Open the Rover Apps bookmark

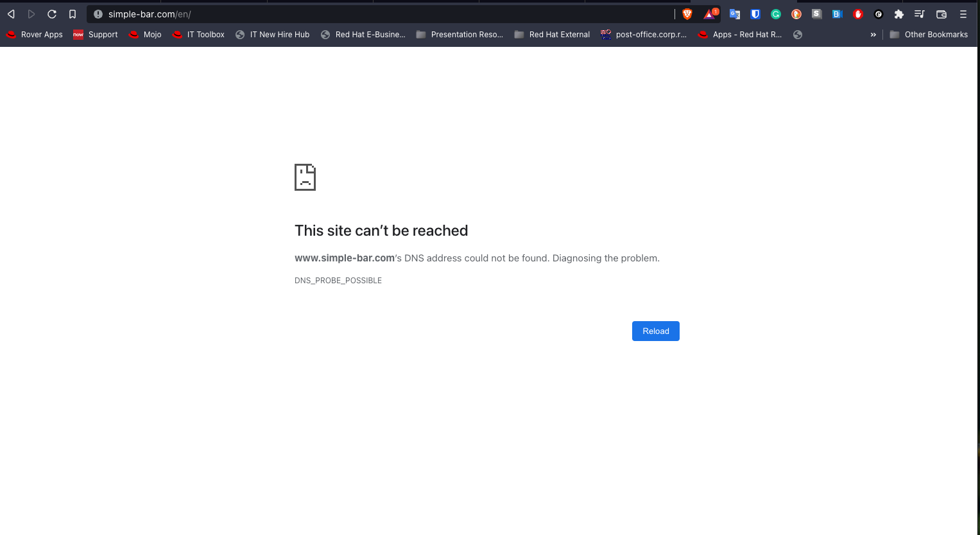(34, 35)
